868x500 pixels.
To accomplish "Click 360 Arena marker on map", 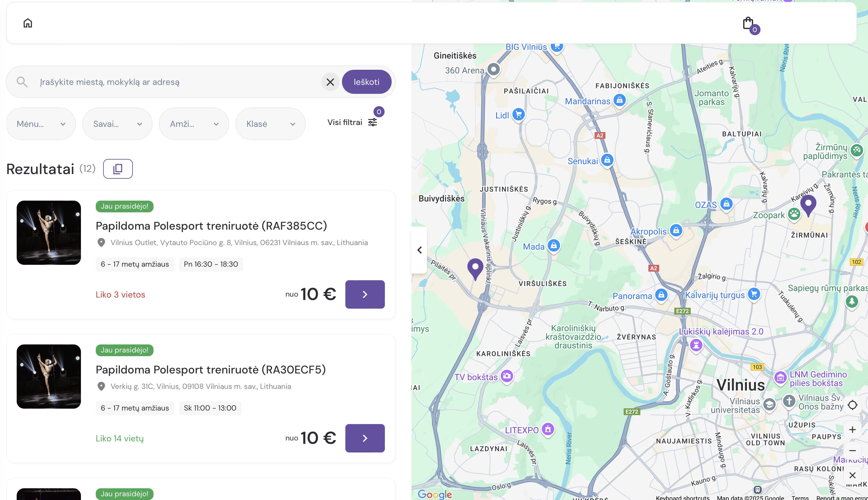I will 493,70.
